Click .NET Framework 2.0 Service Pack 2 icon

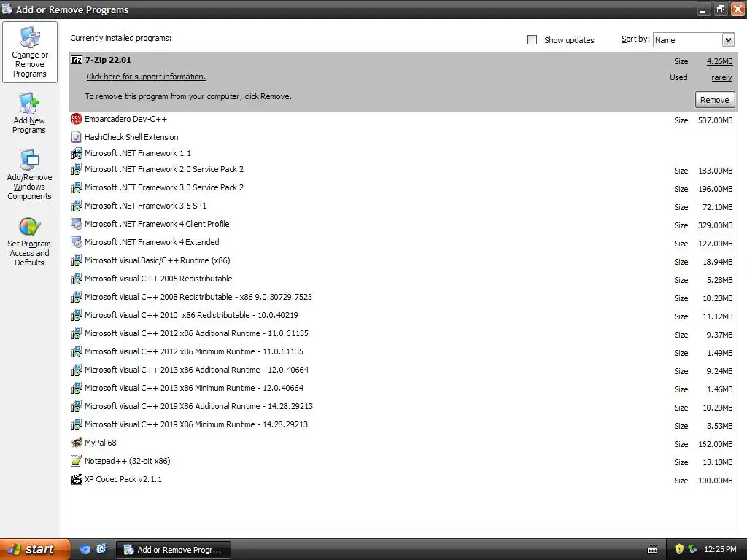pyautogui.click(x=76, y=169)
